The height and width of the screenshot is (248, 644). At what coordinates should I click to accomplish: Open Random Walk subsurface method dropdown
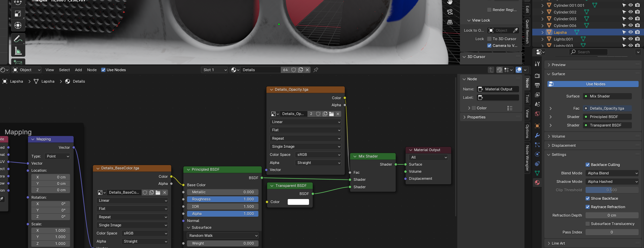223,236
